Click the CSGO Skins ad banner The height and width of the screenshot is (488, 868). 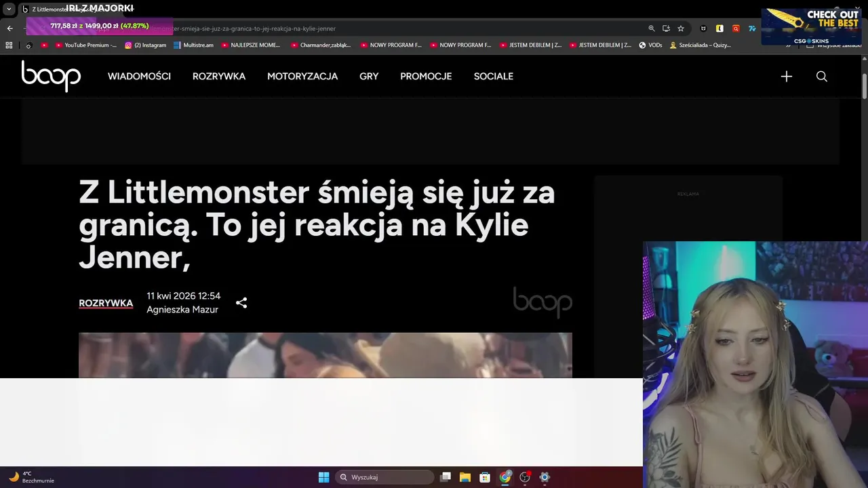pyautogui.click(x=812, y=26)
